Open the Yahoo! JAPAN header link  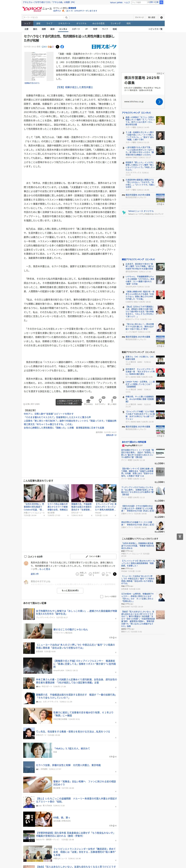(116, 2)
